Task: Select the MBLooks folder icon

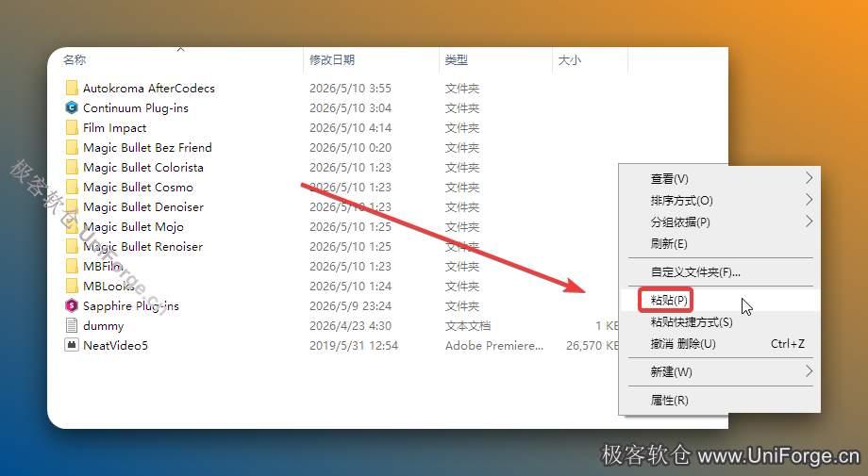Action: pos(72,287)
